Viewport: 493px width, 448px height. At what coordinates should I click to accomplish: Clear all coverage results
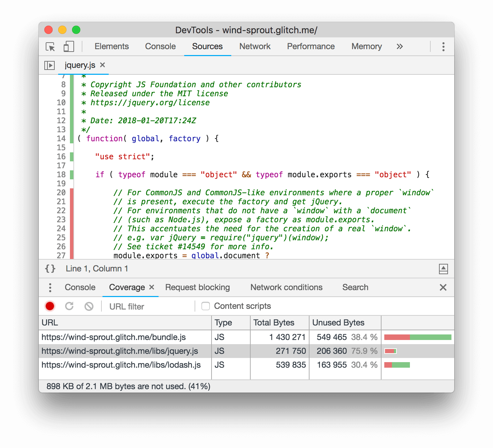89,306
